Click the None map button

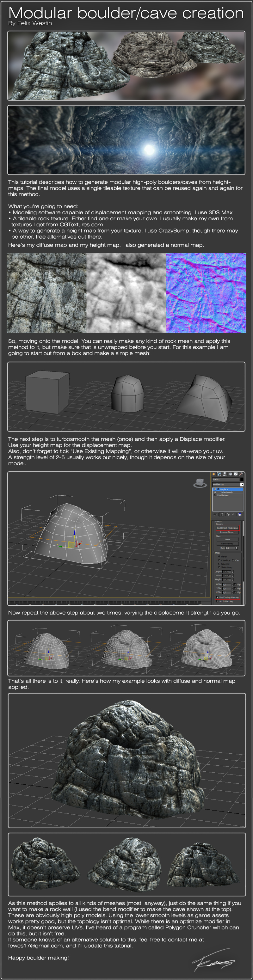coord(227,539)
